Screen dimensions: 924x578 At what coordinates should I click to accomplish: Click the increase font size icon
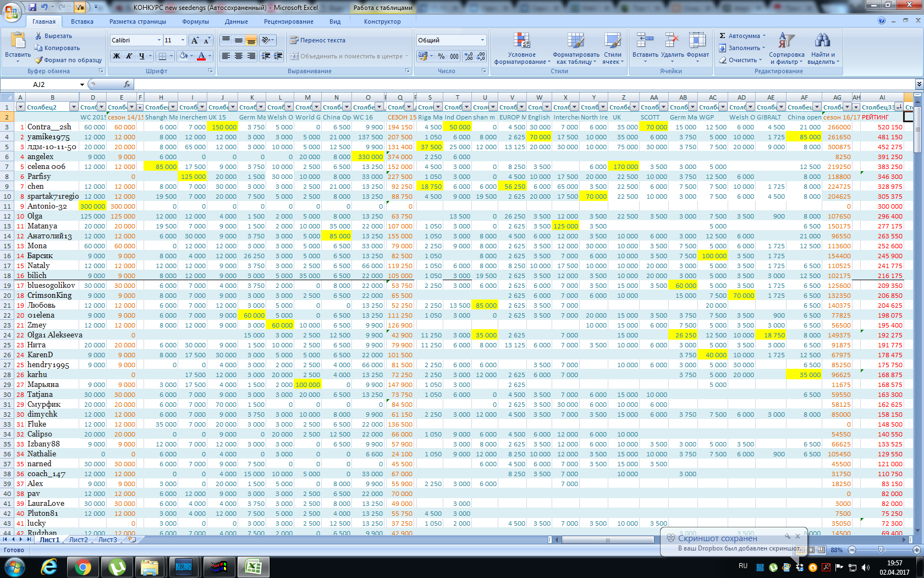195,40
